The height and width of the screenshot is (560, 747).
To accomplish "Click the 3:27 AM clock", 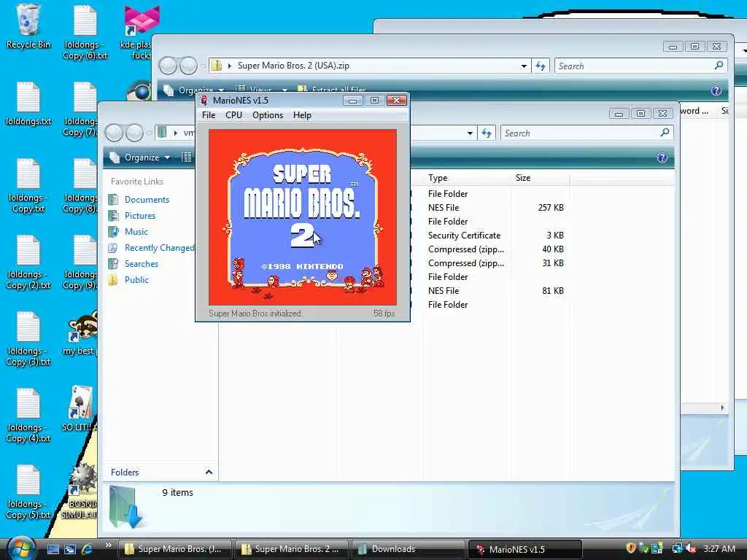I will point(719,549).
